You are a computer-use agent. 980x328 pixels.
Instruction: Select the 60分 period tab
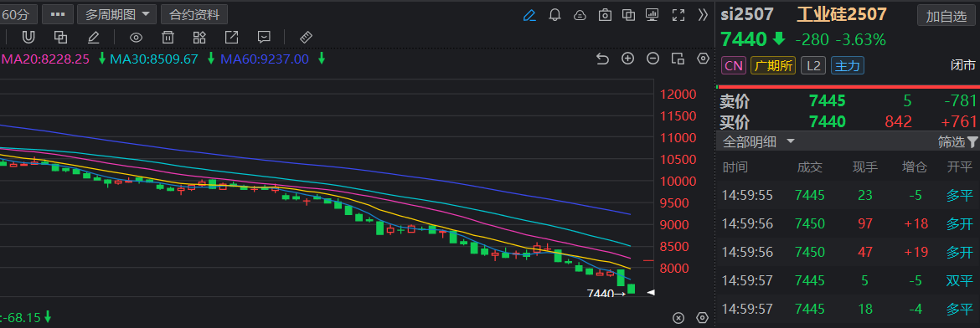18,13
